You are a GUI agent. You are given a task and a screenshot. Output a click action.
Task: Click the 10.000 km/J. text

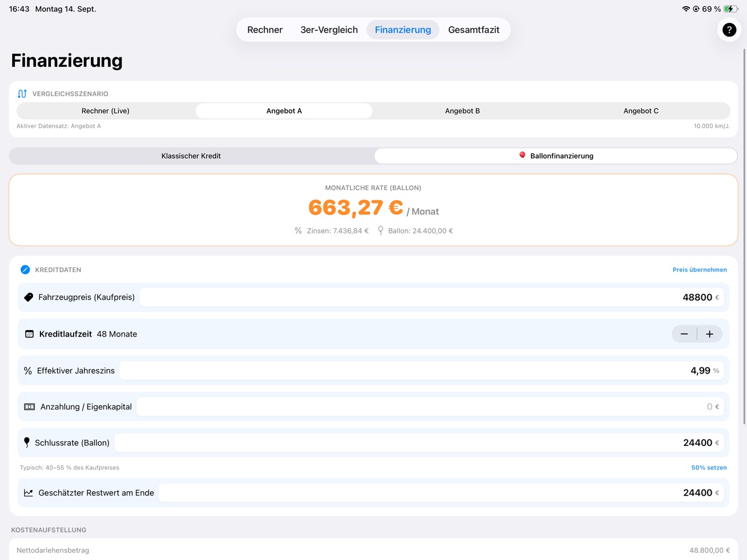pos(712,126)
